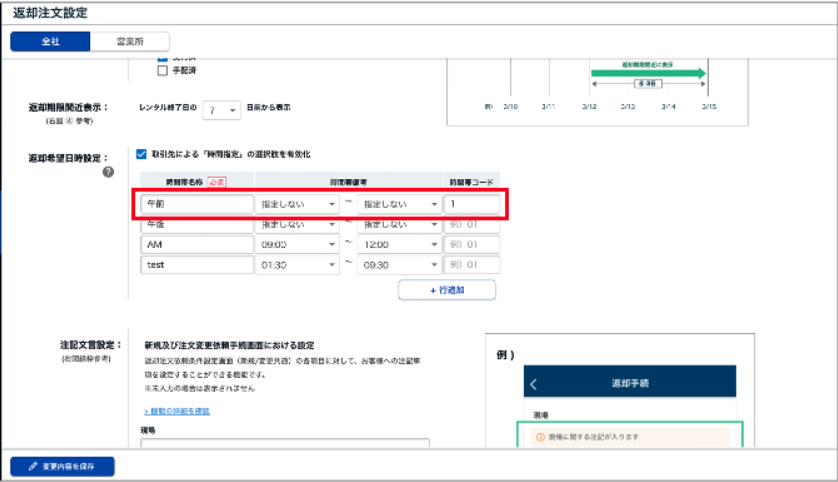Save changes with 変更内容を保存 button
Image resolution: width=838 pixels, height=482 pixels.
[63, 466]
